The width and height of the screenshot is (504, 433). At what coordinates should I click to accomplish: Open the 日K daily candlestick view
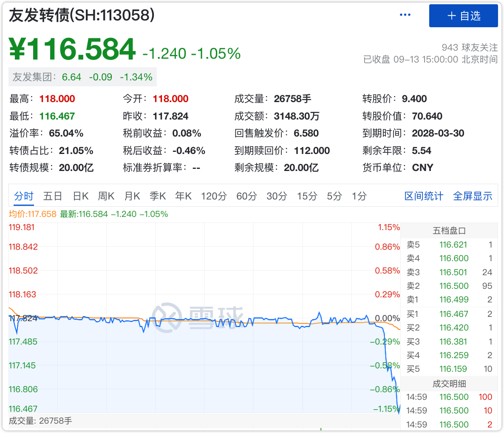click(x=80, y=196)
